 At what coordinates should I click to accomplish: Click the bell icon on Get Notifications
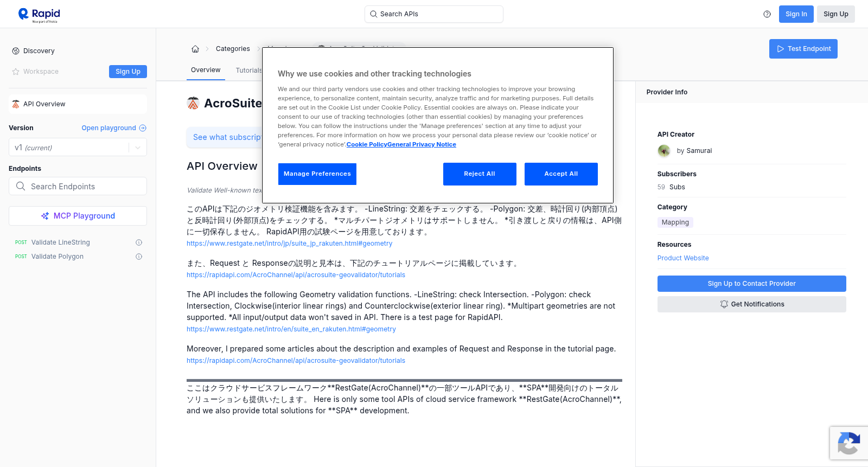(x=724, y=304)
